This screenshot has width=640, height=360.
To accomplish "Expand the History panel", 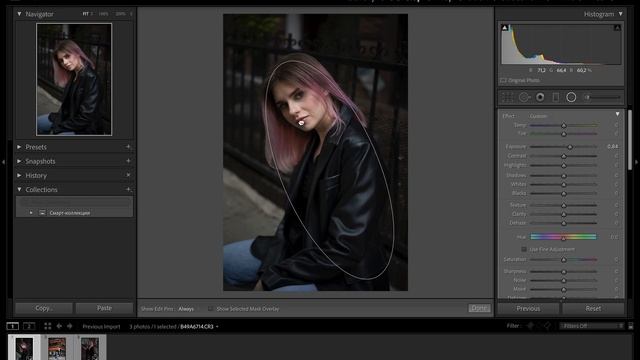I will coord(19,175).
